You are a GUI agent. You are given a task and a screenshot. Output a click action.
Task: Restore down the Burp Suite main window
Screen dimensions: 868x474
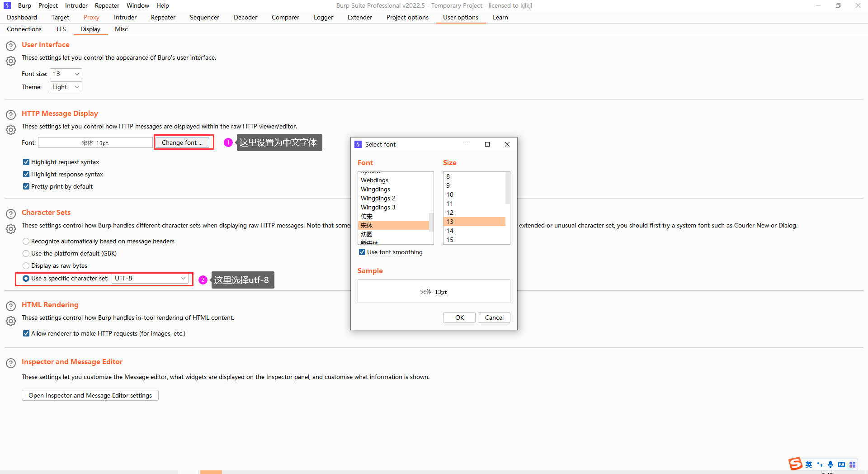838,5
